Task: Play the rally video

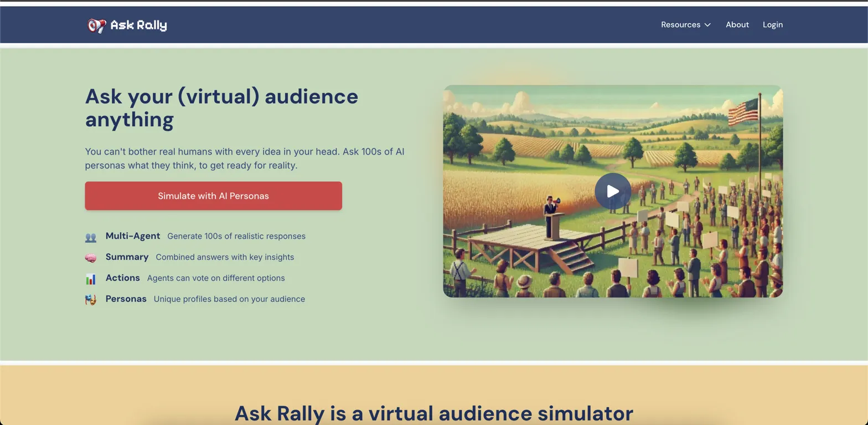Action: coord(613,191)
